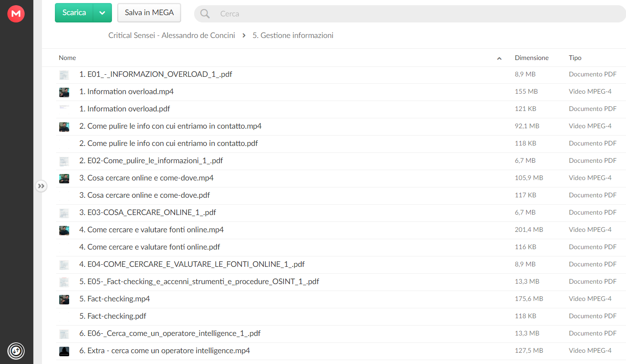Toggle the Nome sort order arrow
626x364 pixels.
pos(499,58)
